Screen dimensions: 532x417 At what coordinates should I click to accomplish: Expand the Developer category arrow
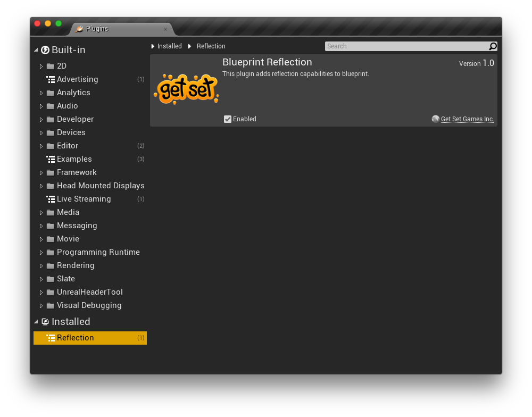pos(41,120)
